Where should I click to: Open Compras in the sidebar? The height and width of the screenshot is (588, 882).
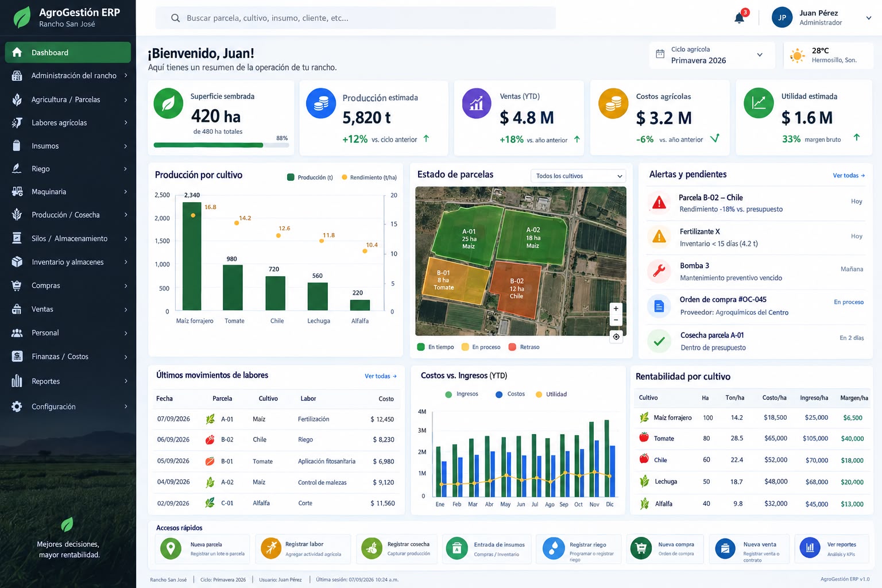pyautogui.click(x=68, y=285)
